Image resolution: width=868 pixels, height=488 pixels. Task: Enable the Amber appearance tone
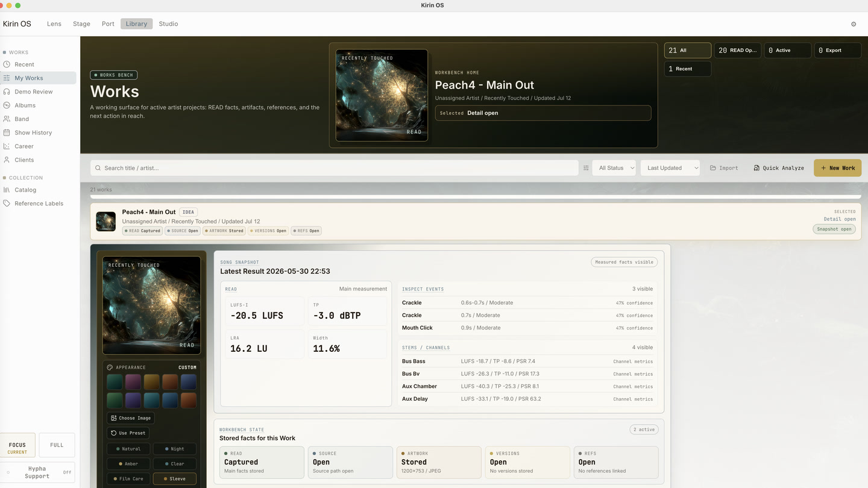128,464
